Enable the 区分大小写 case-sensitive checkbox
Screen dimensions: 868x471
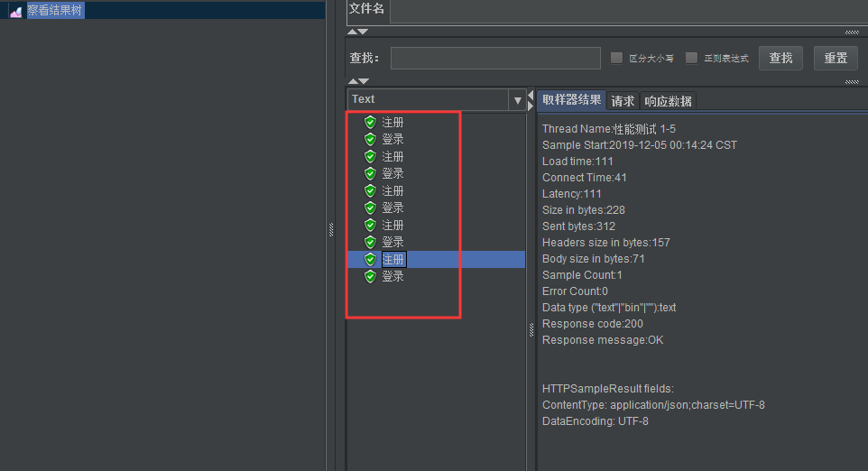point(616,58)
